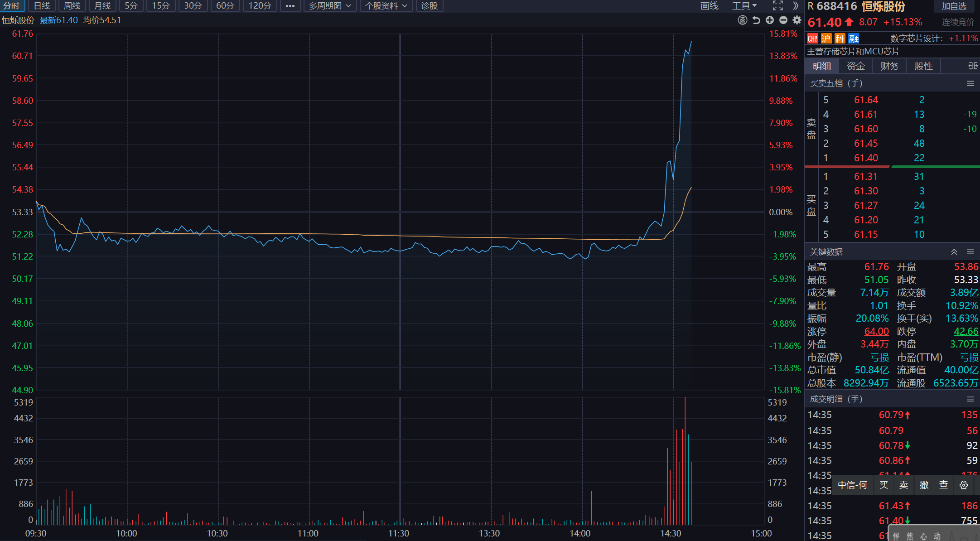Image resolution: width=980 pixels, height=541 pixels.
Task: Open the 工具 tools dropdown
Action: [x=744, y=6]
